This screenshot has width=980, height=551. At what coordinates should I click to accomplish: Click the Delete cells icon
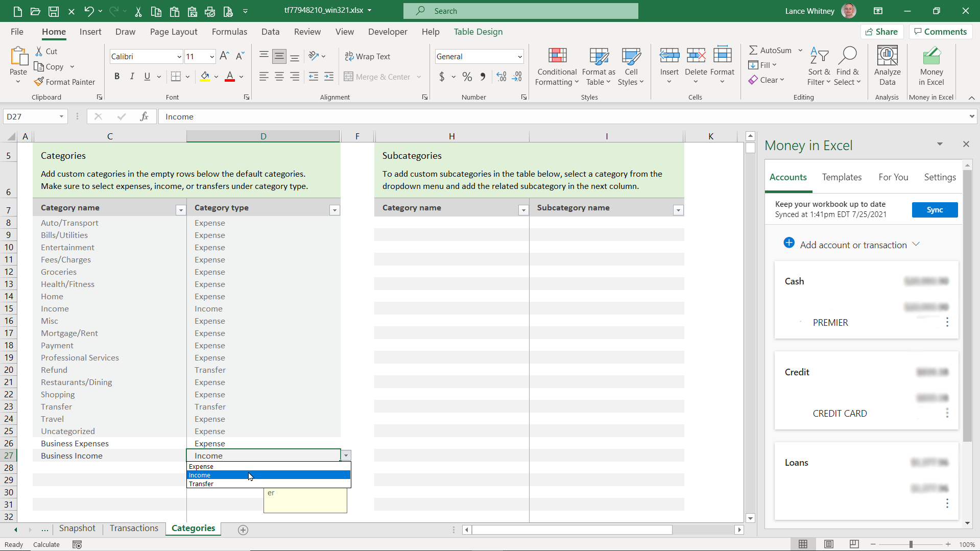coord(696,55)
